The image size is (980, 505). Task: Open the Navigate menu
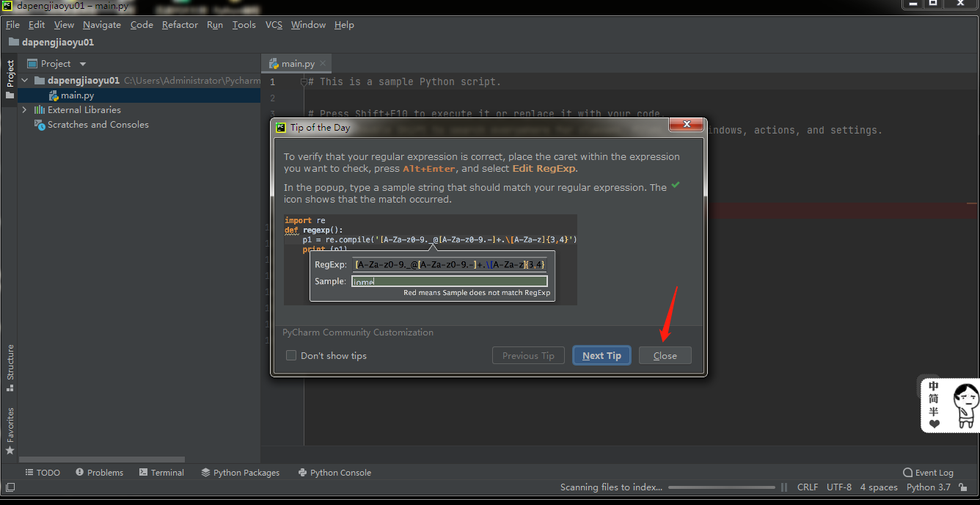click(x=102, y=24)
